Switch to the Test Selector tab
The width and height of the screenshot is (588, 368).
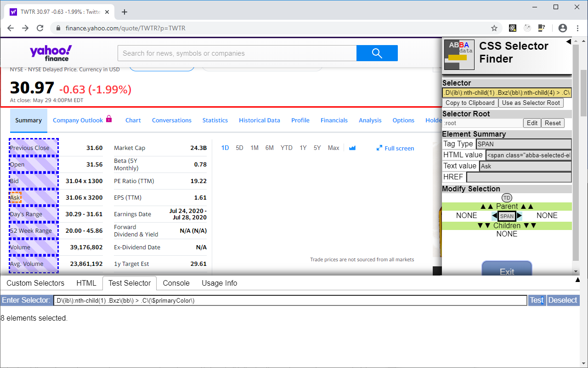click(x=130, y=283)
